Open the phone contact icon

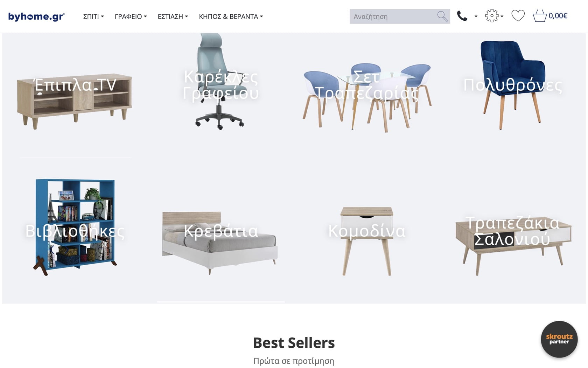coord(462,16)
